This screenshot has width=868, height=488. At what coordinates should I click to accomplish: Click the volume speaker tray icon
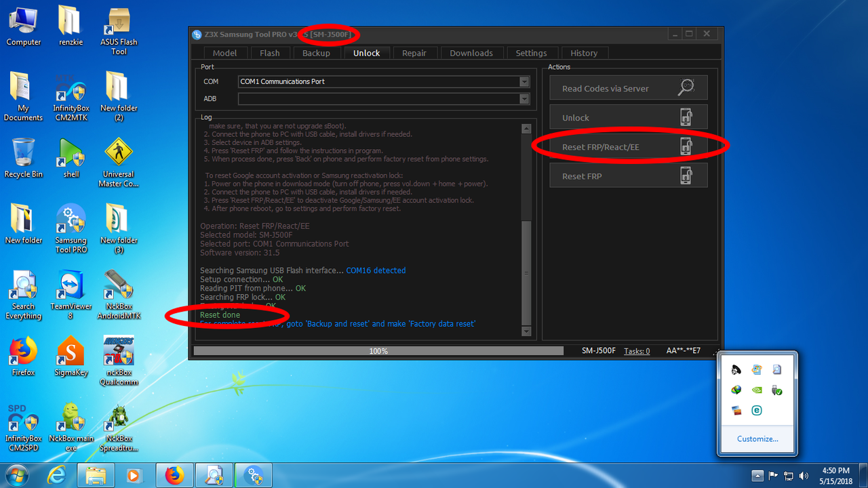(804, 475)
